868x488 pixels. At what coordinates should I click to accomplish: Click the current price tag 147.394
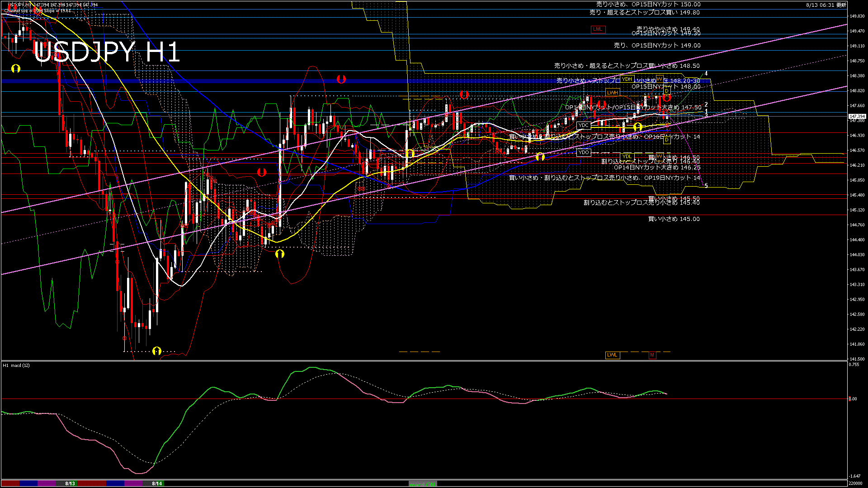[x=857, y=117]
